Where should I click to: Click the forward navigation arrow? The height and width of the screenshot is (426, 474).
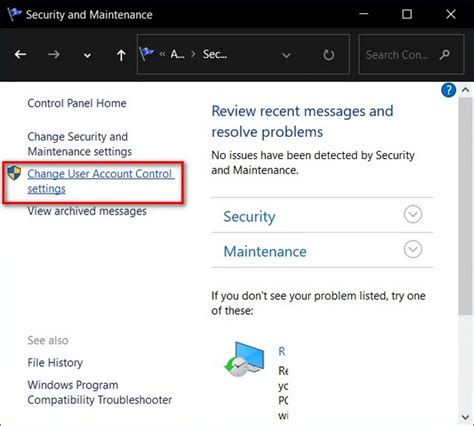54,54
